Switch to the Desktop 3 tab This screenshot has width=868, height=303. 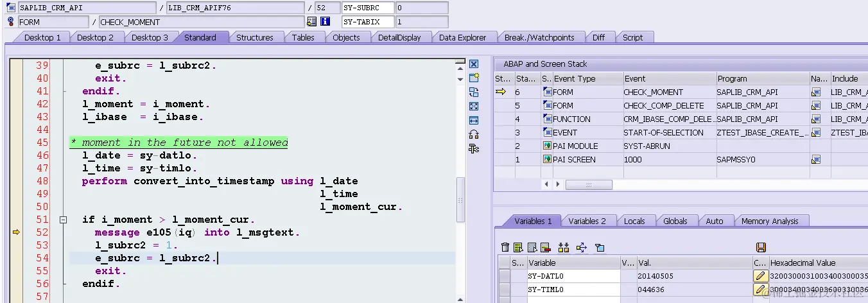[x=150, y=37]
